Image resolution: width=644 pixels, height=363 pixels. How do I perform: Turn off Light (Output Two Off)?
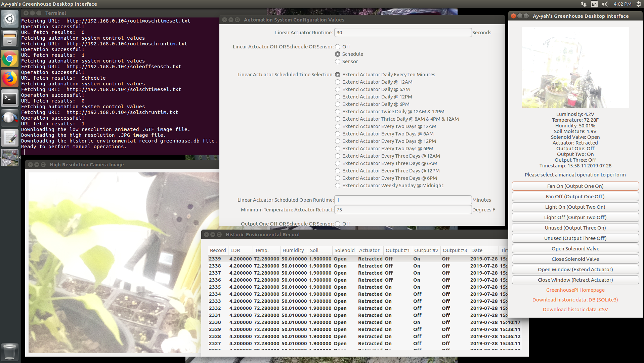(x=575, y=217)
